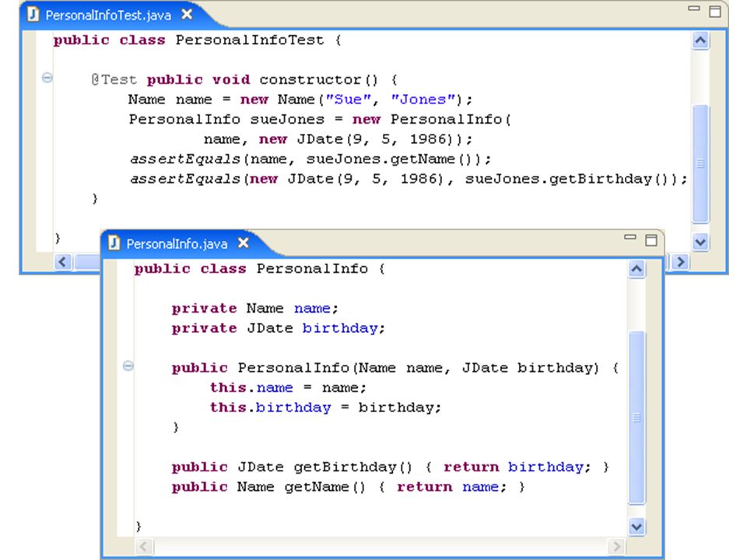Click the Java file icon on PersonalInfoTest.java tab

coord(33,15)
